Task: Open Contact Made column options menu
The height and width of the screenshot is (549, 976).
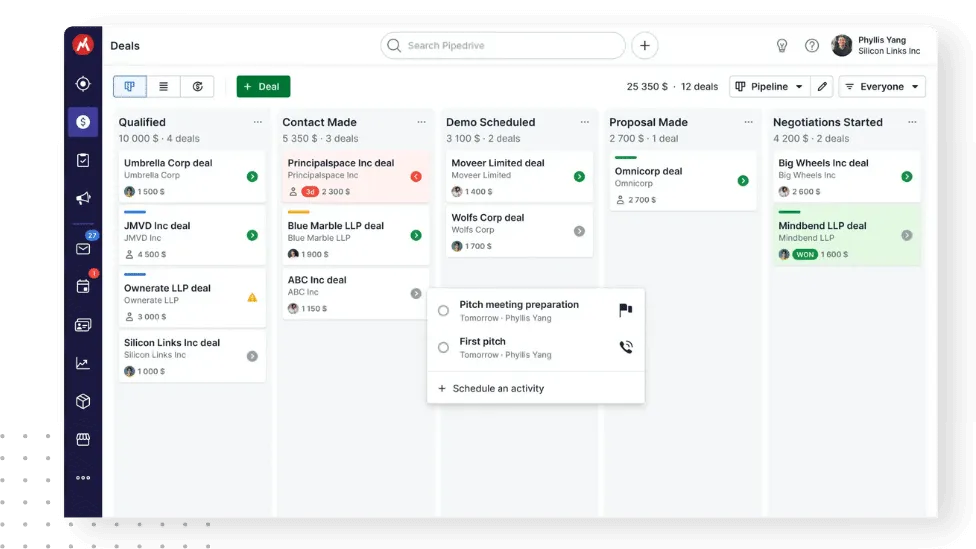Action: (421, 122)
